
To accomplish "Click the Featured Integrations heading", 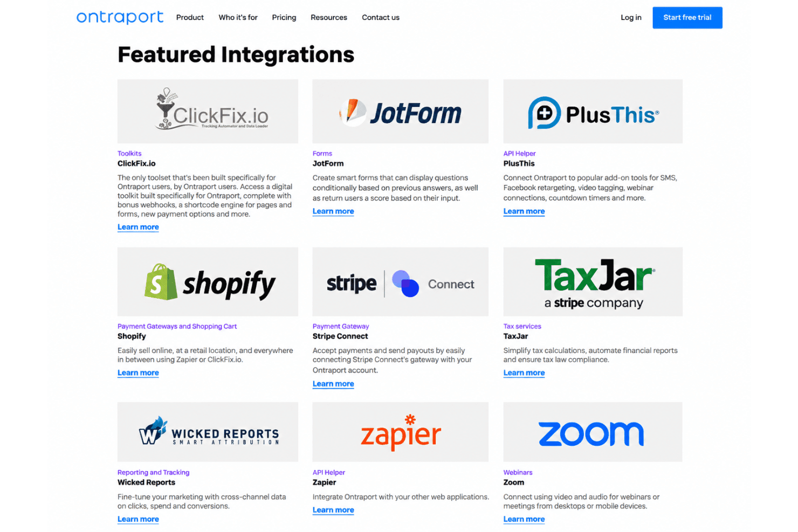I will pos(236,54).
